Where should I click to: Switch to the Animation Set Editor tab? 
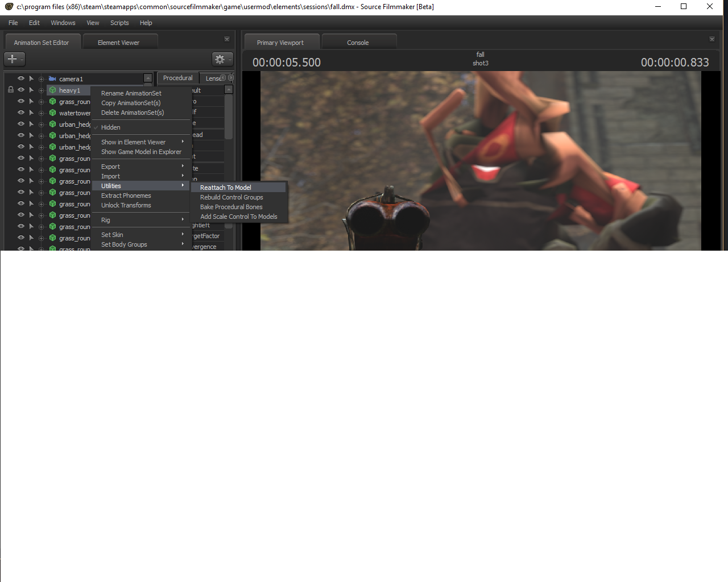(x=43, y=42)
